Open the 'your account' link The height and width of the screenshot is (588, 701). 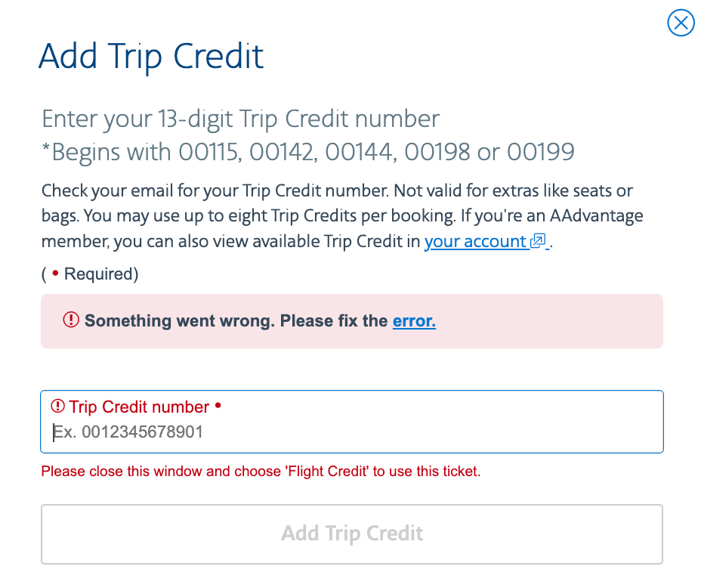tap(474, 242)
